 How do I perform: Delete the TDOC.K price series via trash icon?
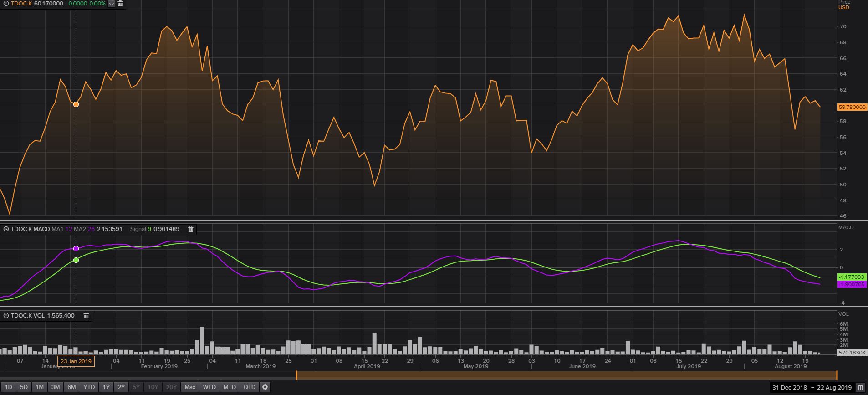pyautogui.click(x=120, y=4)
